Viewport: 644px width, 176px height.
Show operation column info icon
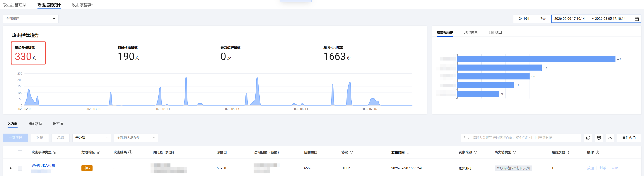coord(597,152)
